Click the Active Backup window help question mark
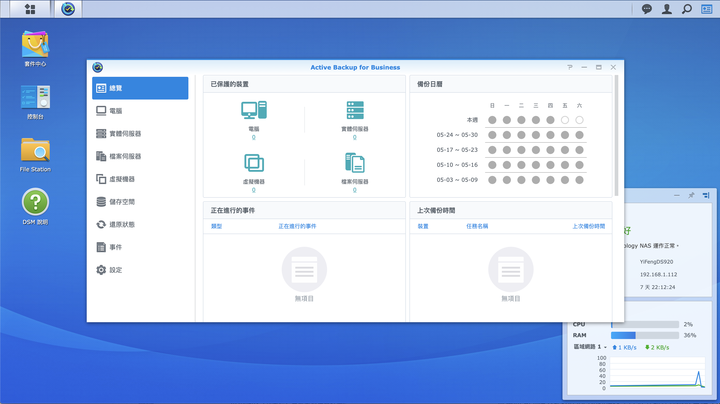Image resolution: width=720 pixels, height=404 pixels. coord(570,67)
